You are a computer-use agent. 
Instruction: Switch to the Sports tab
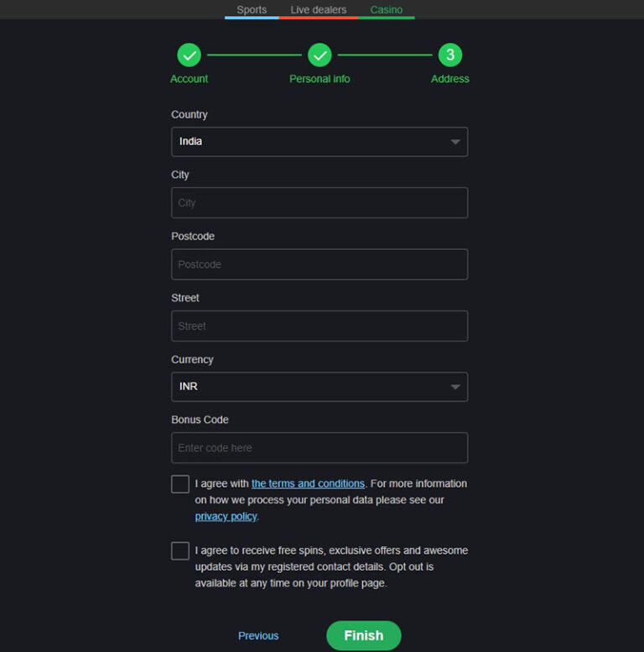252,10
